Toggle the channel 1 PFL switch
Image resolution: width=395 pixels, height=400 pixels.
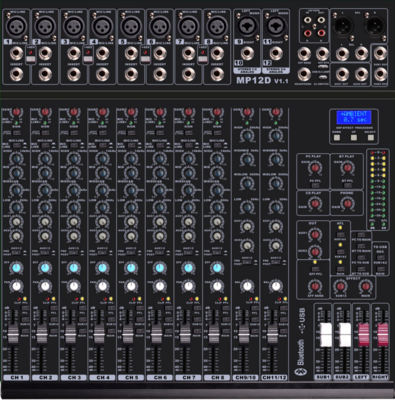25,309
